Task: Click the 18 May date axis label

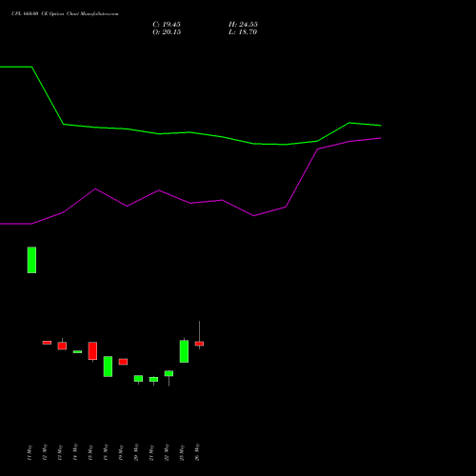Action: (x=106, y=453)
